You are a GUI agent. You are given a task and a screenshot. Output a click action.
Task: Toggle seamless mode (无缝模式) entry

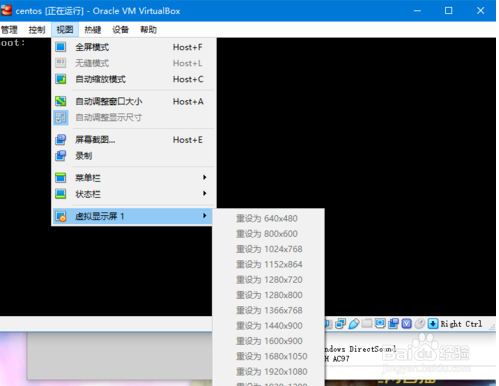click(134, 63)
